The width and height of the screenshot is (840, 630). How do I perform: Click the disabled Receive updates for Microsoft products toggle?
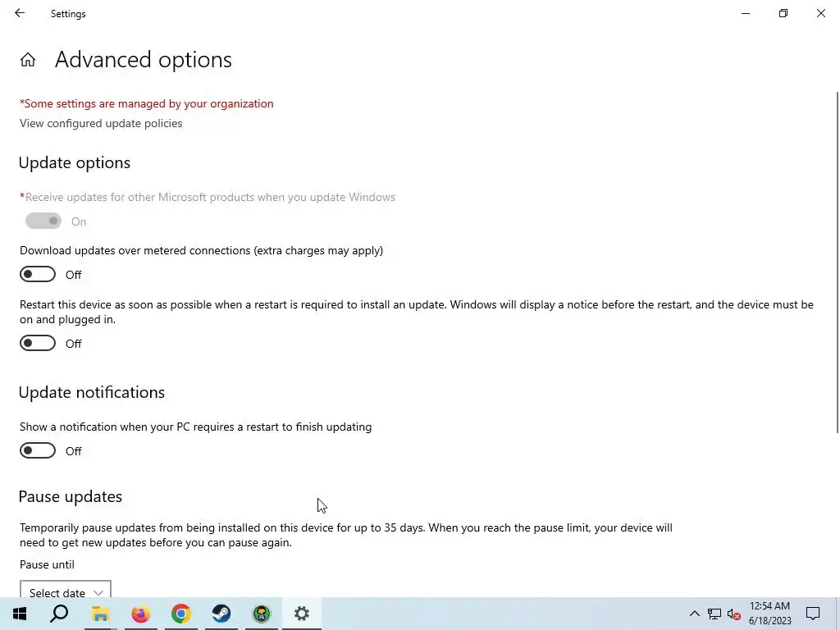(43, 221)
